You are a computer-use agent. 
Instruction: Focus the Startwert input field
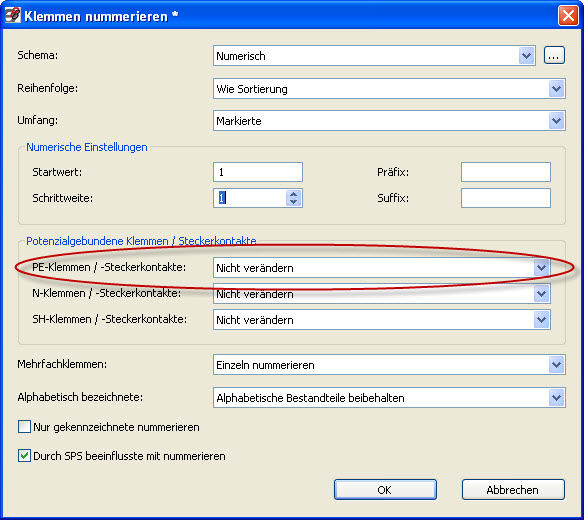click(258, 172)
